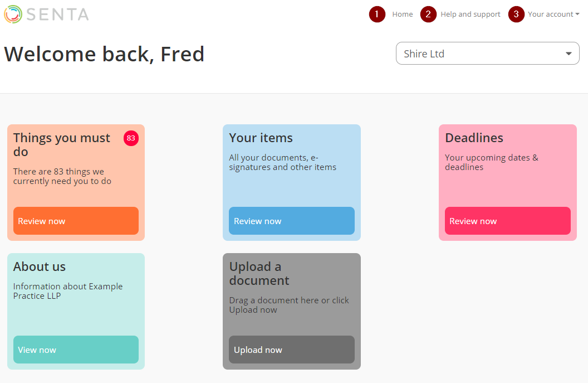Review now under Deadlines
588x383 pixels.
pyautogui.click(x=507, y=221)
